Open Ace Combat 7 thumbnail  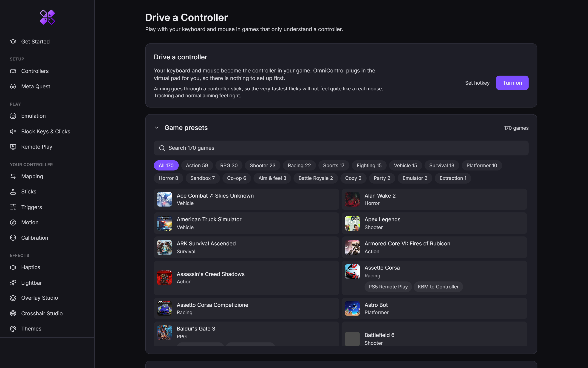point(164,199)
